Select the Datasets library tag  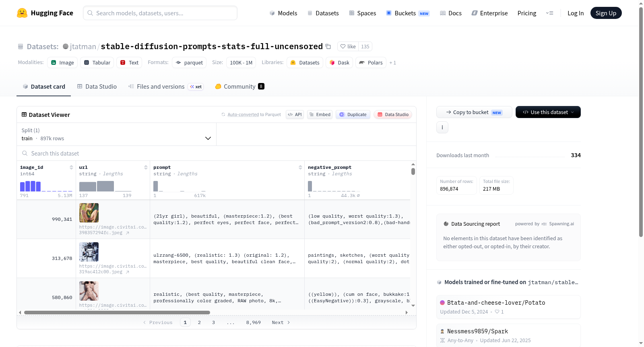[305, 62]
